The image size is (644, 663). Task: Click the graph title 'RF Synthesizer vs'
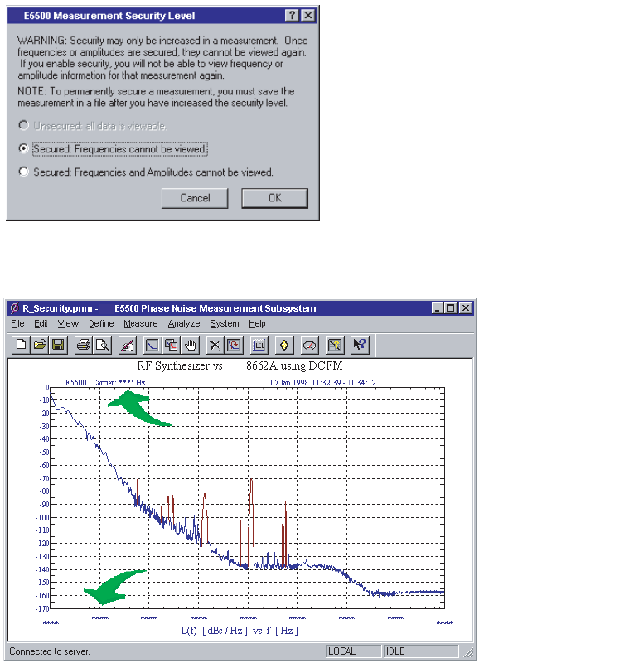[x=180, y=365]
